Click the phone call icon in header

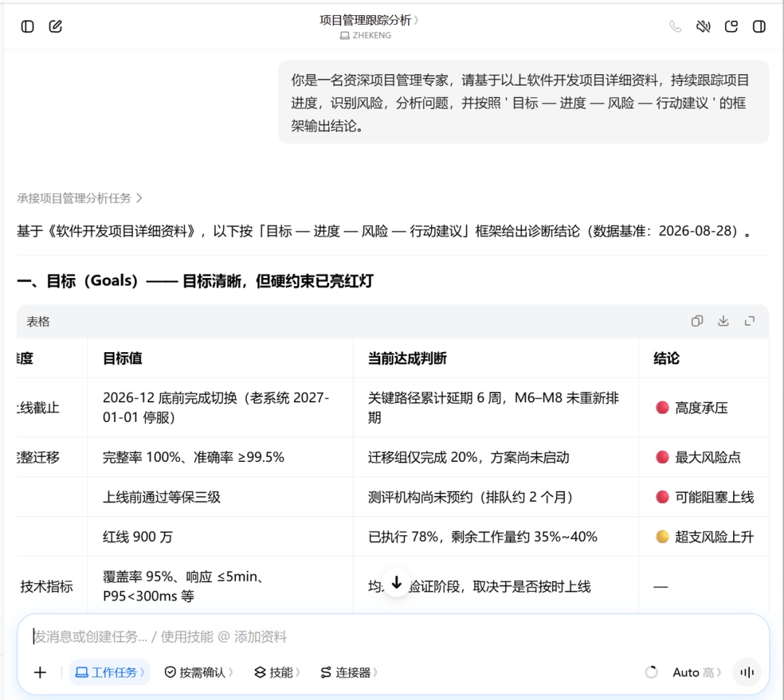[x=676, y=26]
